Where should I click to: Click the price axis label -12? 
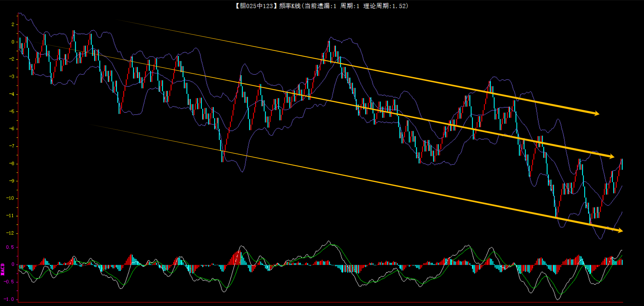(x=10, y=233)
